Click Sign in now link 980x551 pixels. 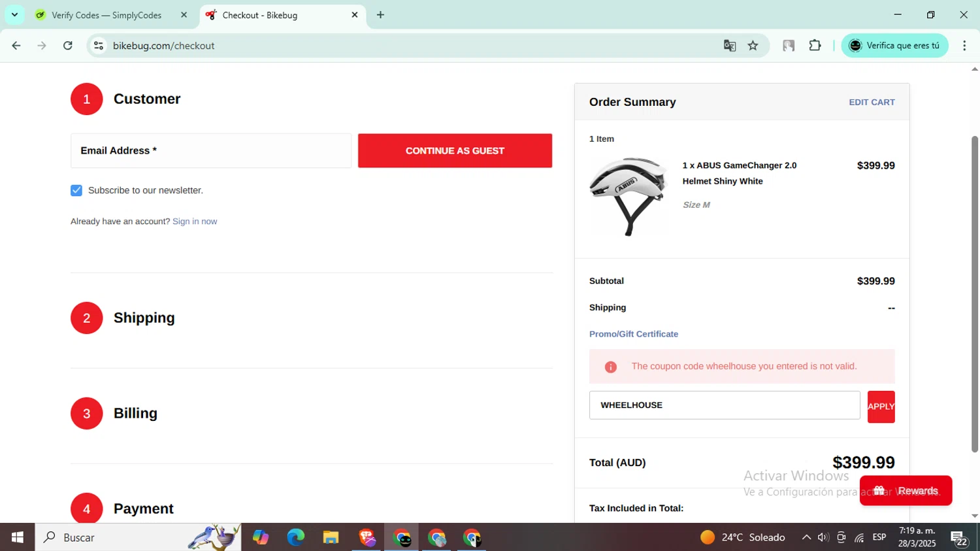195,222
